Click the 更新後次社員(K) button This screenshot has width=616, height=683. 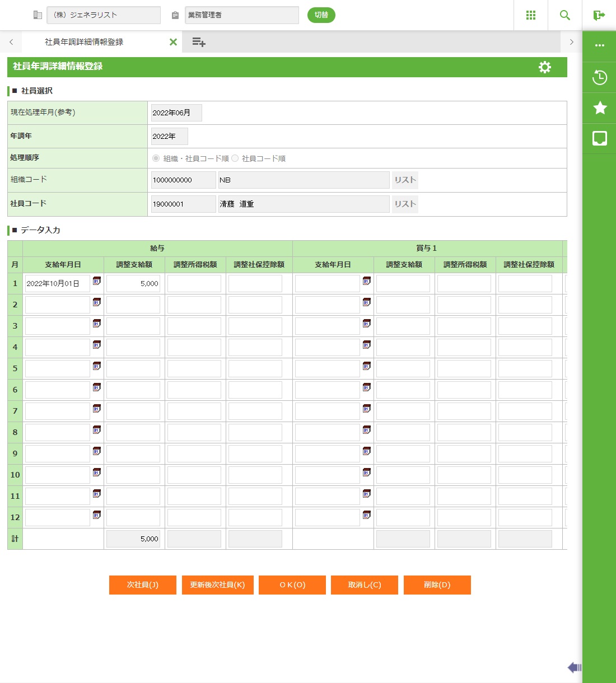217,585
